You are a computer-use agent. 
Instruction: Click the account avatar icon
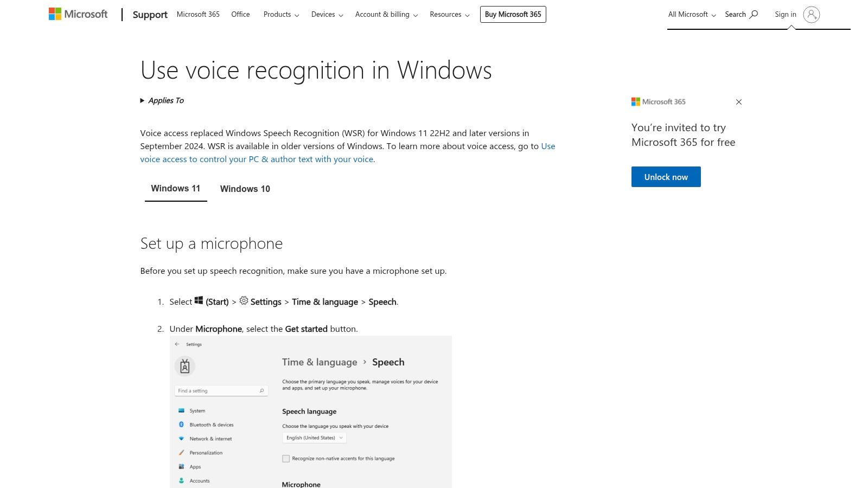[x=811, y=15]
